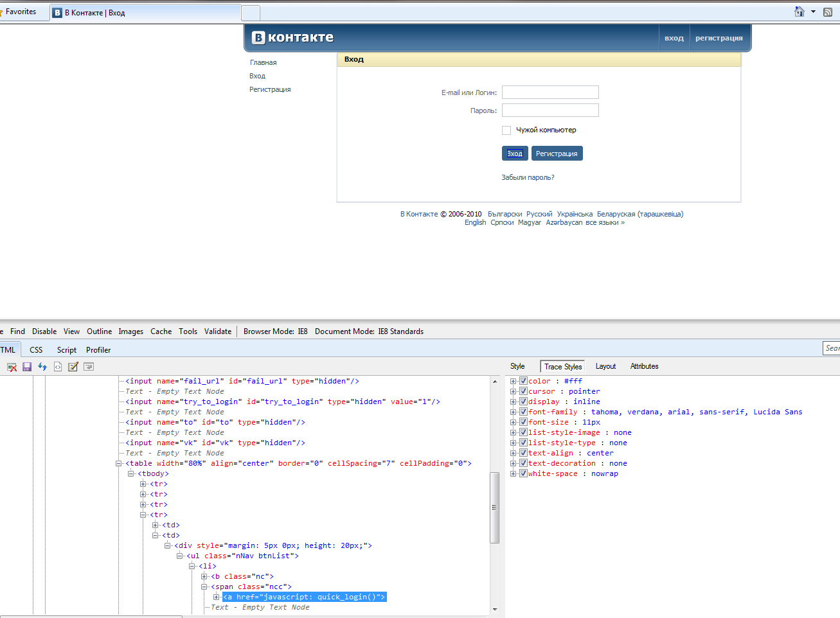Open the Забыли пароль? link

pyautogui.click(x=528, y=177)
